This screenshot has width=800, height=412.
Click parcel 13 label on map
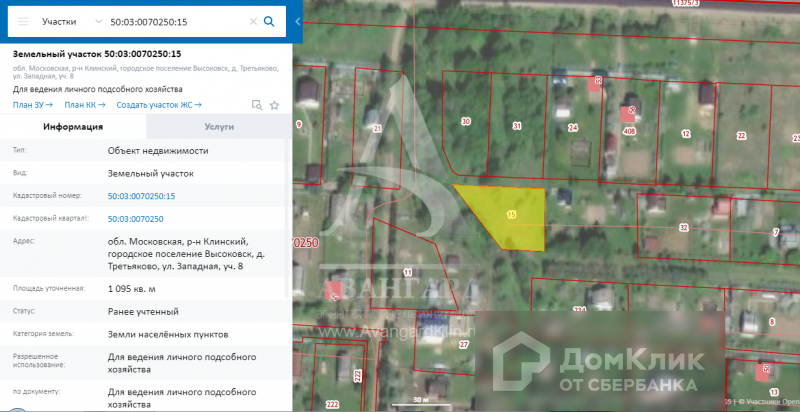tap(774, 392)
